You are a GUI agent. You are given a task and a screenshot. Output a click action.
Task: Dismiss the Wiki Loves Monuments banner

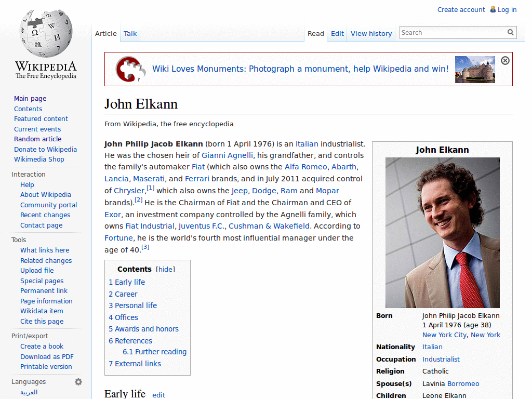[x=505, y=60]
